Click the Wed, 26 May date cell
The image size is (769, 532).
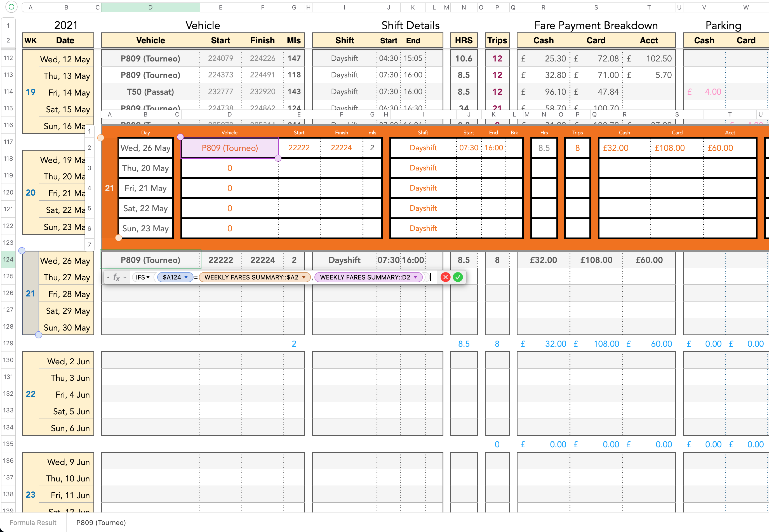tap(65, 261)
